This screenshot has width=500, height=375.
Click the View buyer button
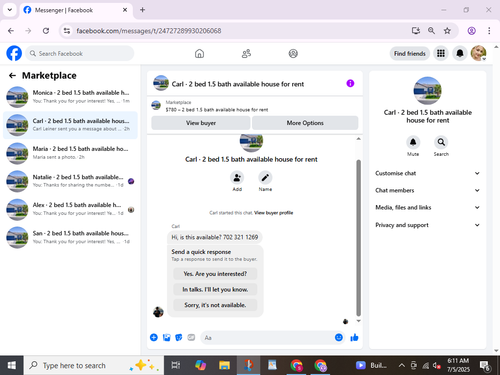tap(201, 123)
